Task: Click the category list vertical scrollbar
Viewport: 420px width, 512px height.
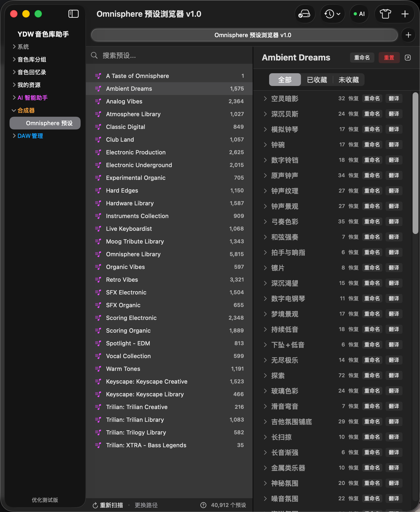Action: 415,163
